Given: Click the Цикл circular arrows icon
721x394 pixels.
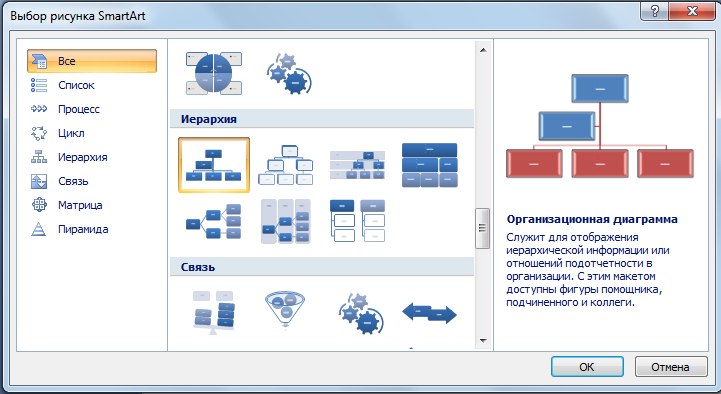Looking at the screenshot, I should tap(39, 133).
